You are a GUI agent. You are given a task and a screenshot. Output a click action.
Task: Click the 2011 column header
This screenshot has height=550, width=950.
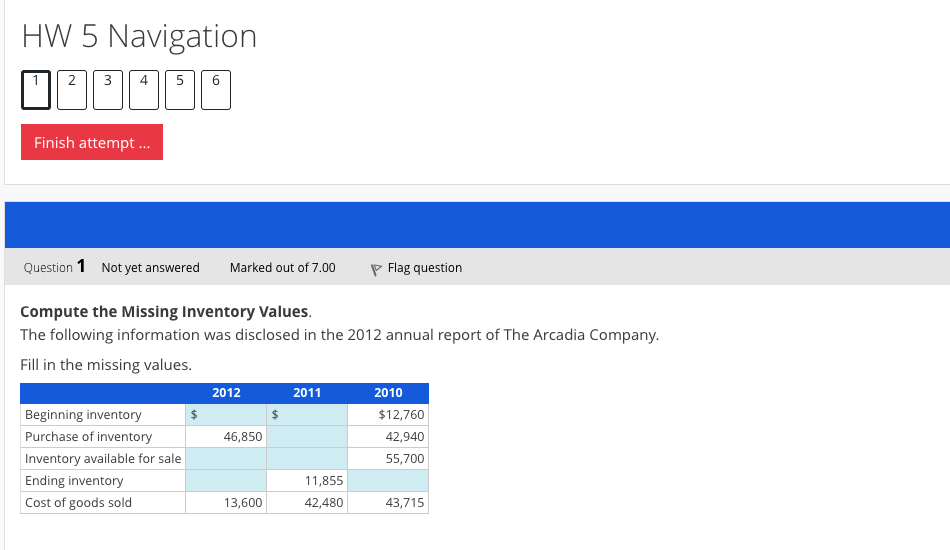[307, 393]
